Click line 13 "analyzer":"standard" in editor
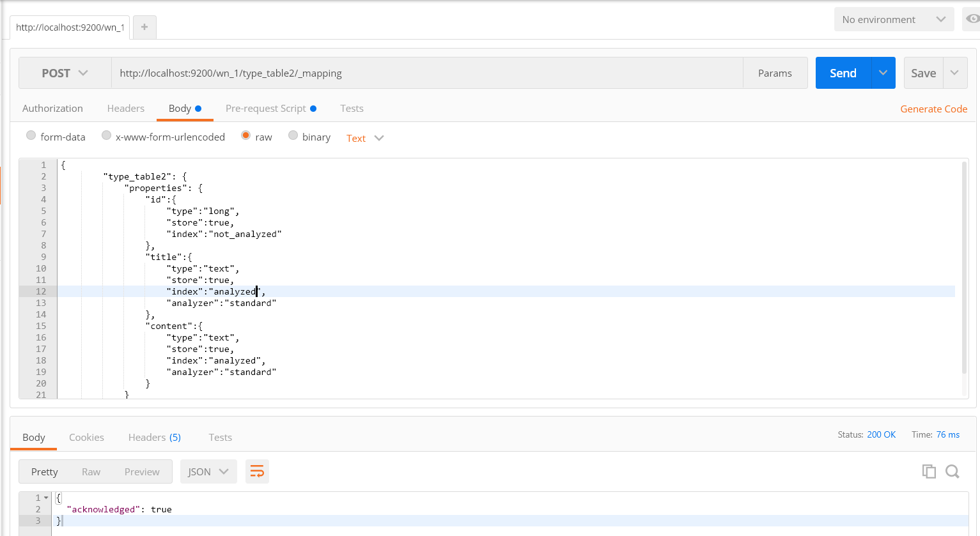980x536 pixels. tap(221, 303)
